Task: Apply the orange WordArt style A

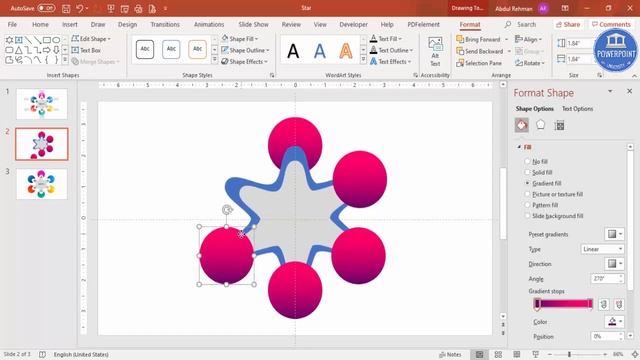Action: 346,51
